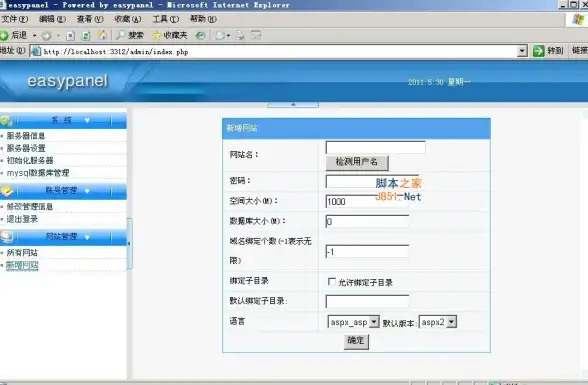Open the 工具(T) menu

[166, 19]
